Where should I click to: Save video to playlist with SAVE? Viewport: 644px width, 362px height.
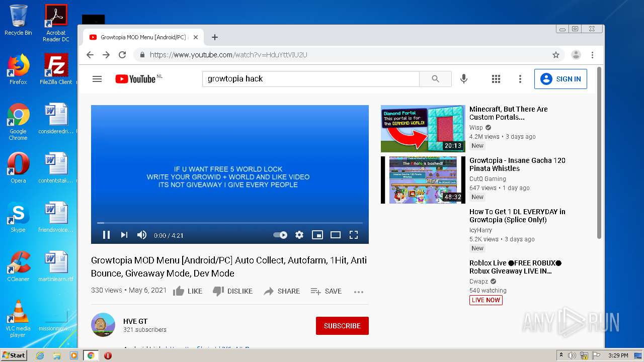pos(326,291)
